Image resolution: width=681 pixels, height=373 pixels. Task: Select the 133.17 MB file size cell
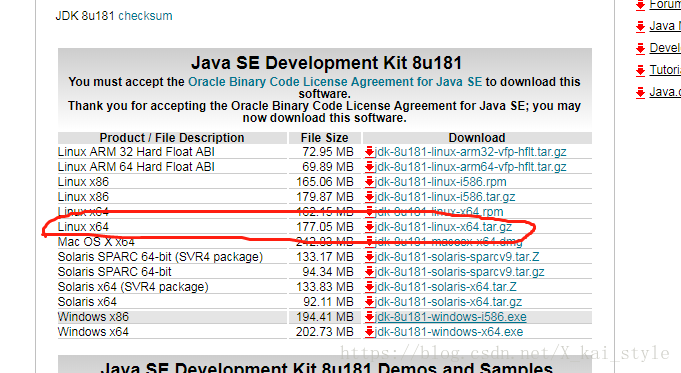[x=325, y=257]
